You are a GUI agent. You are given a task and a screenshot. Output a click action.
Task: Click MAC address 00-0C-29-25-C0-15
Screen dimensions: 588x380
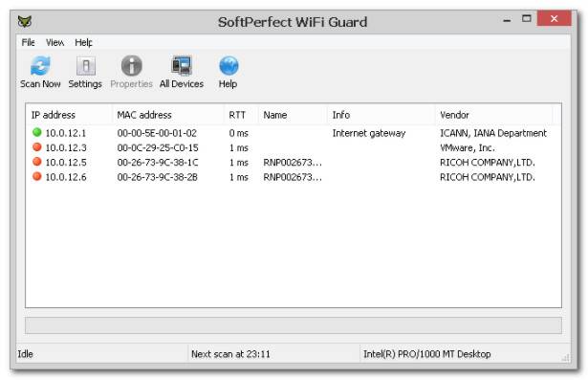[158, 147]
